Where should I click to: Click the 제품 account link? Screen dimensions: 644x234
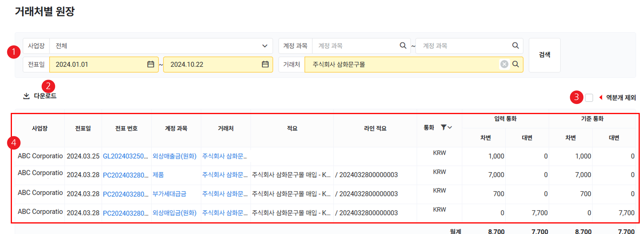pos(158,175)
